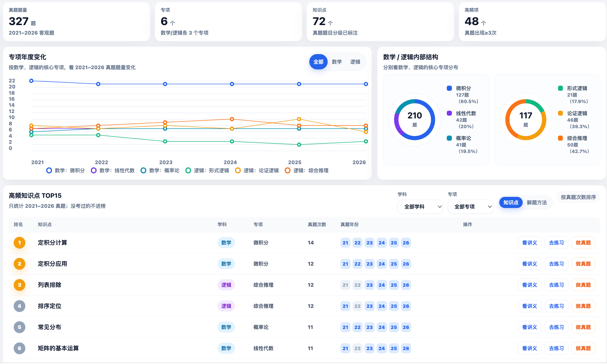This screenshot has height=364, width=607.
Task: Click 做真题 for 矩阵的基本运算
Action: click(x=583, y=348)
